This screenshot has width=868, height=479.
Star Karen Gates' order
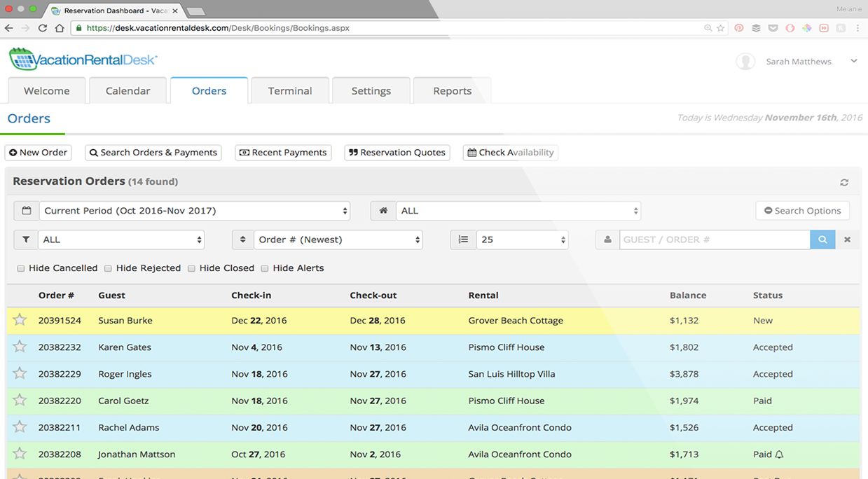pos(20,347)
